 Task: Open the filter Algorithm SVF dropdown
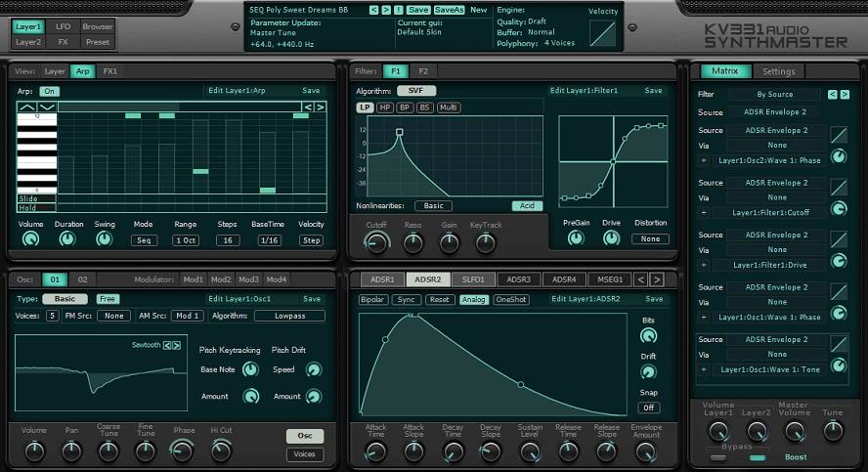[x=415, y=91]
